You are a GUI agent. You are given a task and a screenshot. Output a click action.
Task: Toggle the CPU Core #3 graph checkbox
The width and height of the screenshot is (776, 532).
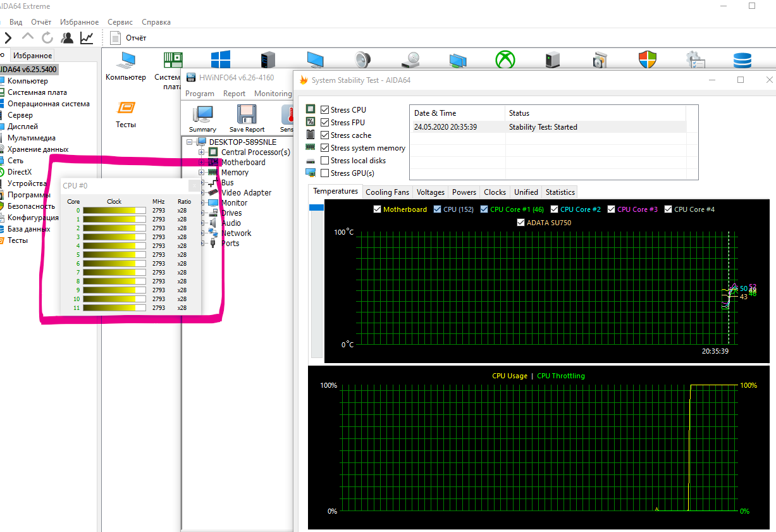[612, 209]
